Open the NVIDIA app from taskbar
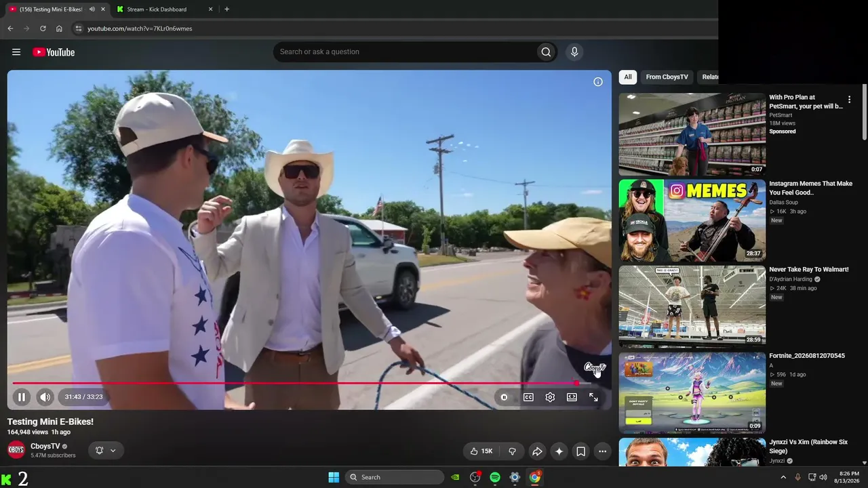The width and height of the screenshot is (868, 488). pos(456,477)
